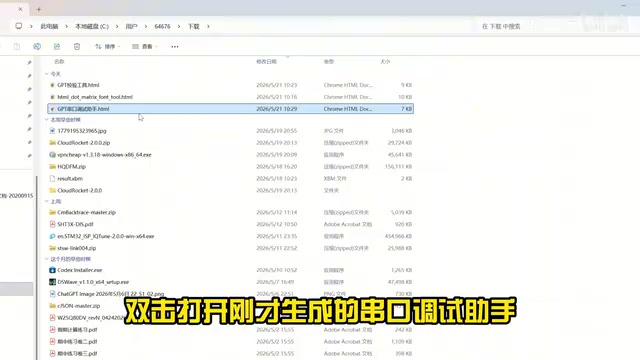Click the zip icon of HQDFM.zip
Screen dimensions: 640x360
[x=52, y=167]
